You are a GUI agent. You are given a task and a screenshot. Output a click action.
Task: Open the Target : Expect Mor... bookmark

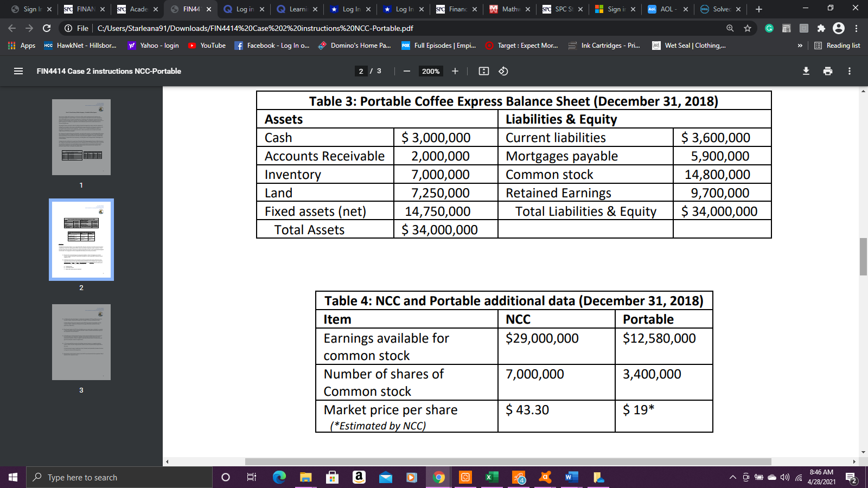point(521,46)
